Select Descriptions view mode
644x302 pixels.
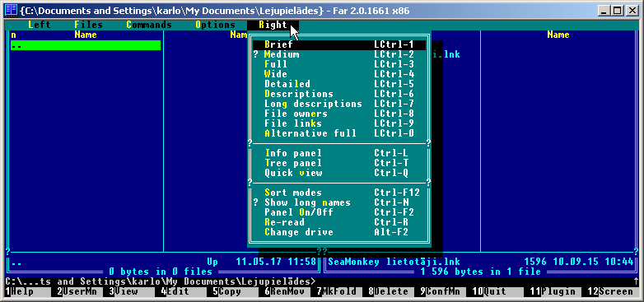pos(339,94)
